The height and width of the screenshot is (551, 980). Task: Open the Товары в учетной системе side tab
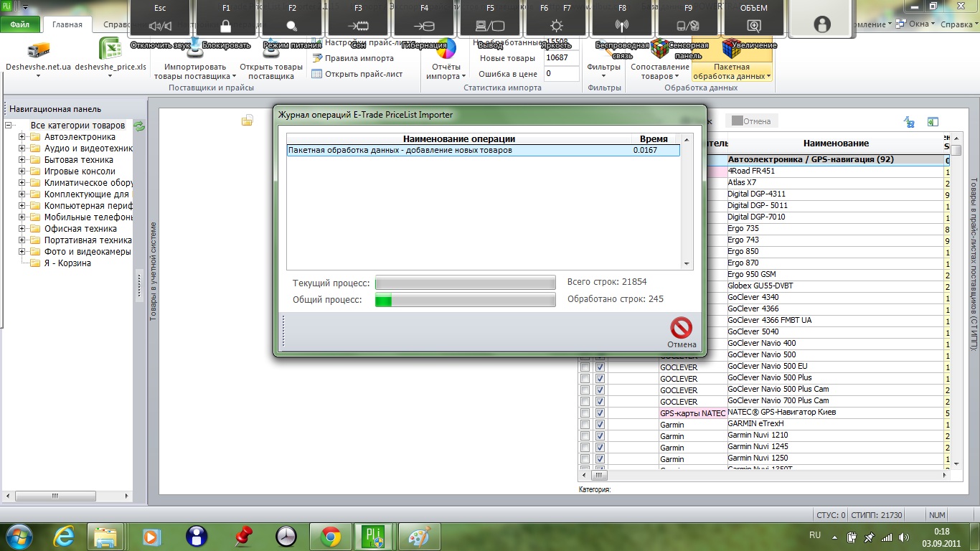153,272
